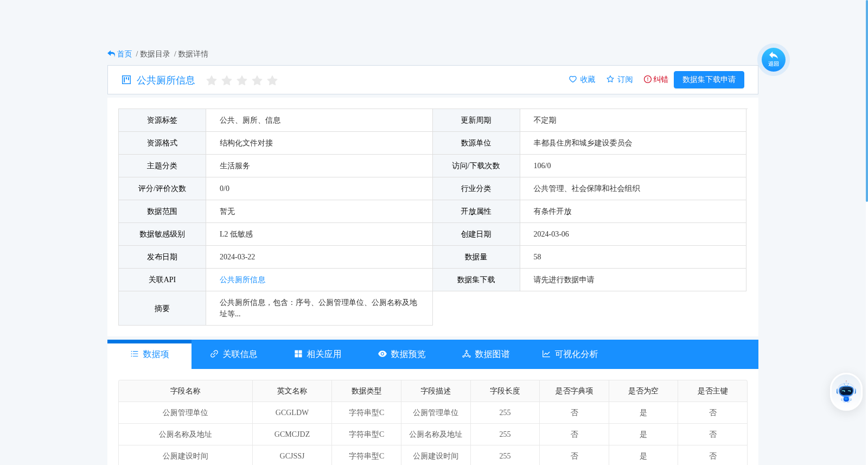Click the 数据详情 breadcrumb text

[x=193, y=54]
